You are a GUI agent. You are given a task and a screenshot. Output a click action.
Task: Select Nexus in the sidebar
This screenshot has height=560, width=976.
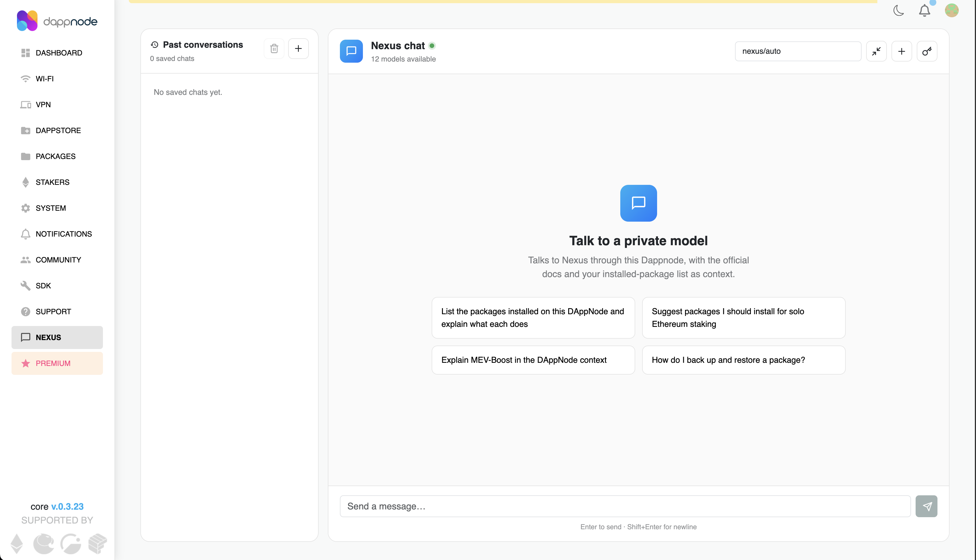pyautogui.click(x=57, y=337)
